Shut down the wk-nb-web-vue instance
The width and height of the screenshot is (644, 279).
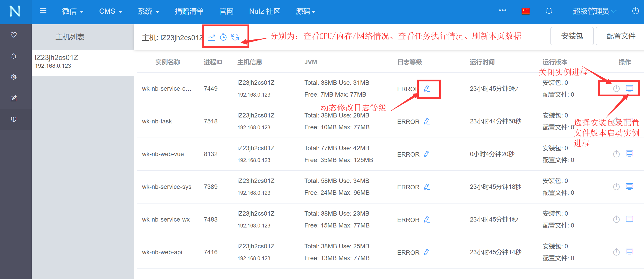[x=616, y=154]
